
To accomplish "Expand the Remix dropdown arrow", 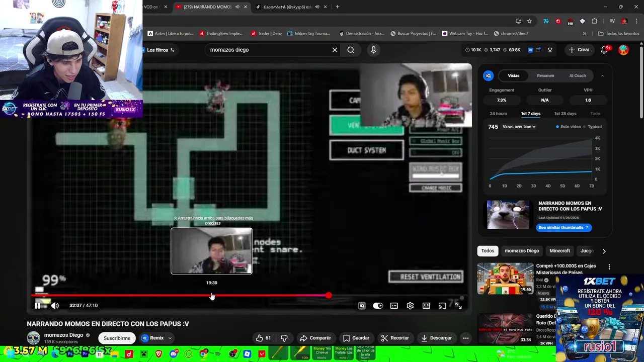I will (x=170, y=338).
